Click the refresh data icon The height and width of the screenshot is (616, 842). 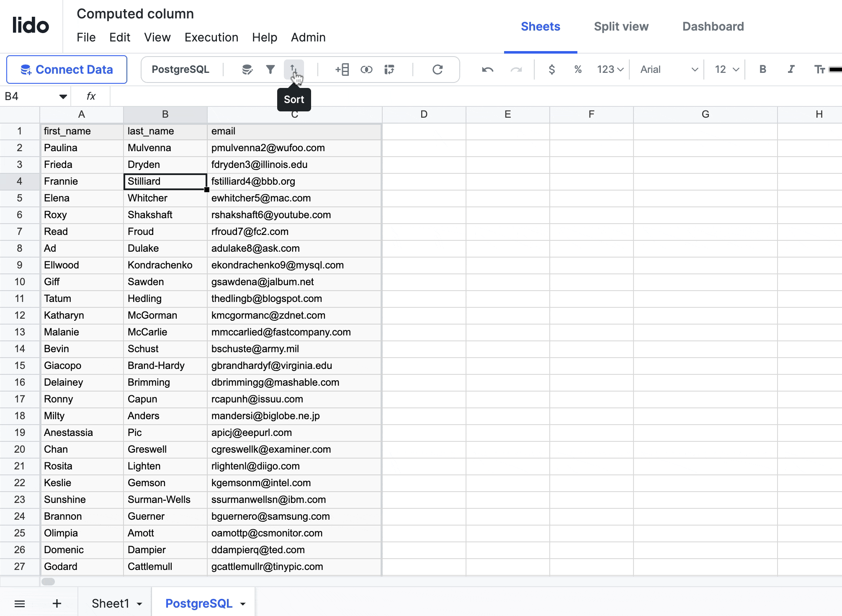[x=438, y=70]
